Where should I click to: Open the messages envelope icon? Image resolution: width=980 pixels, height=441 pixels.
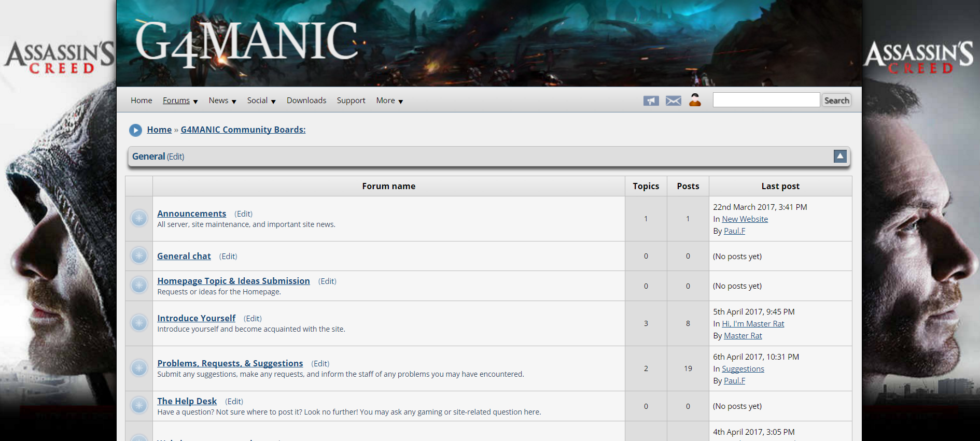point(673,101)
